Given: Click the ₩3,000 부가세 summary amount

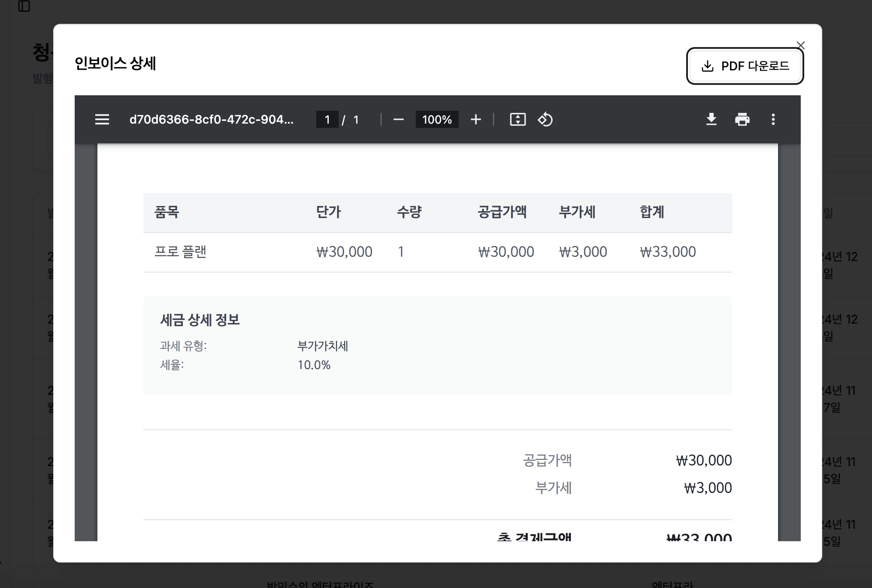Looking at the screenshot, I should click(x=708, y=488).
